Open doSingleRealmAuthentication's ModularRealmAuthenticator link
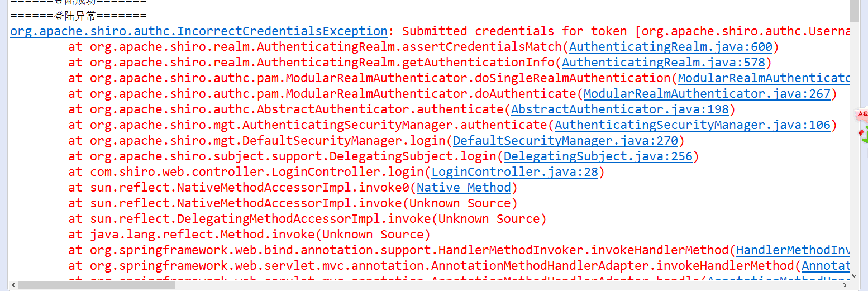 [764, 78]
